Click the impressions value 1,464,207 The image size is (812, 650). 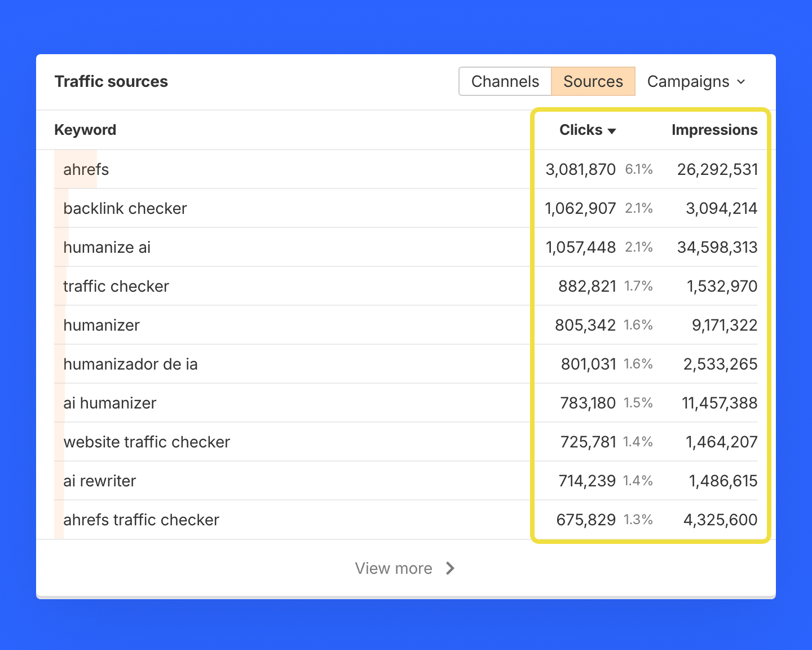point(722,442)
